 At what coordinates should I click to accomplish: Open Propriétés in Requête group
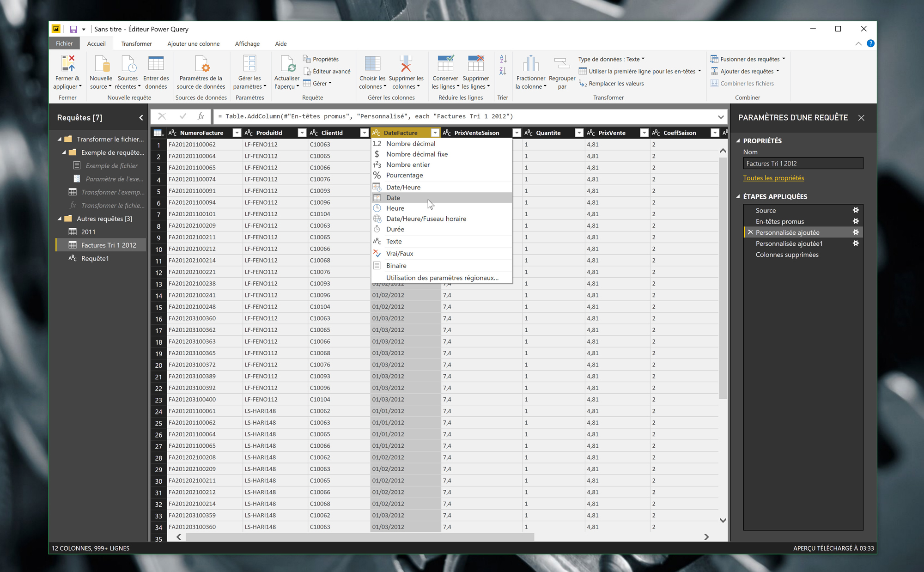(x=321, y=59)
